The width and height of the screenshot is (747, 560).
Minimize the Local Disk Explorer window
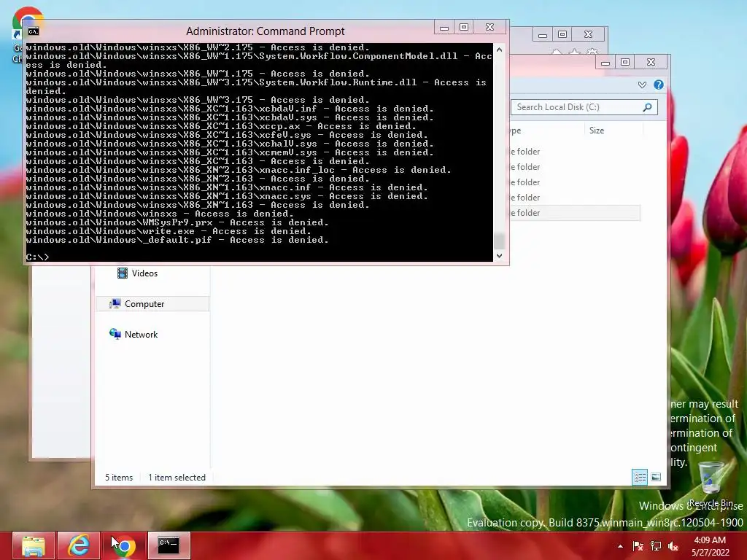point(605,63)
